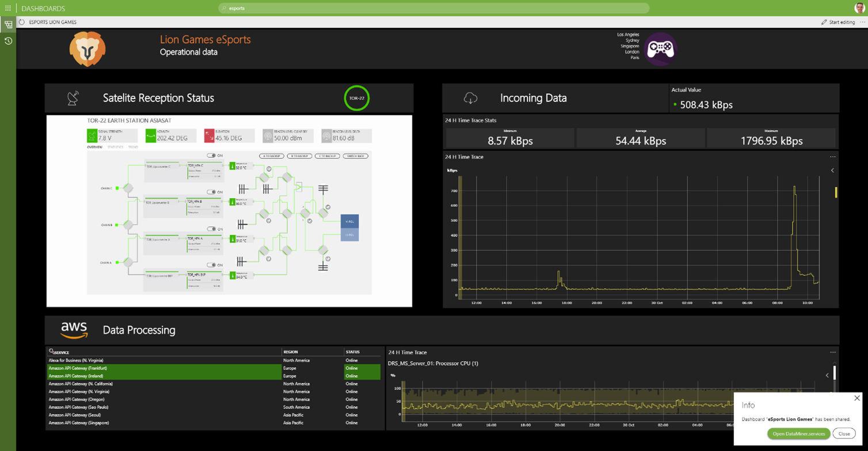Switch to the TREND tab

pyautogui.click(x=133, y=147)
